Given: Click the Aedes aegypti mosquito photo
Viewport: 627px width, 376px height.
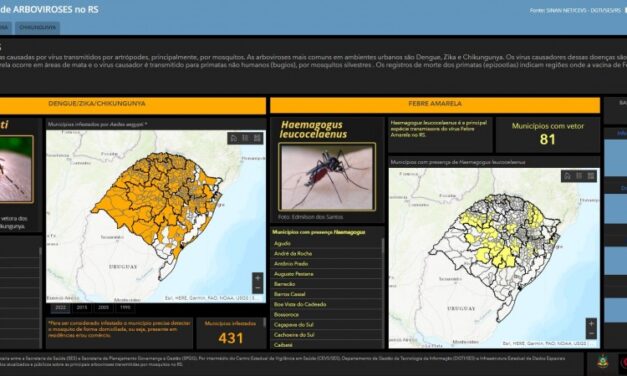Looking at the screenshot, I should tap(15, 169).
